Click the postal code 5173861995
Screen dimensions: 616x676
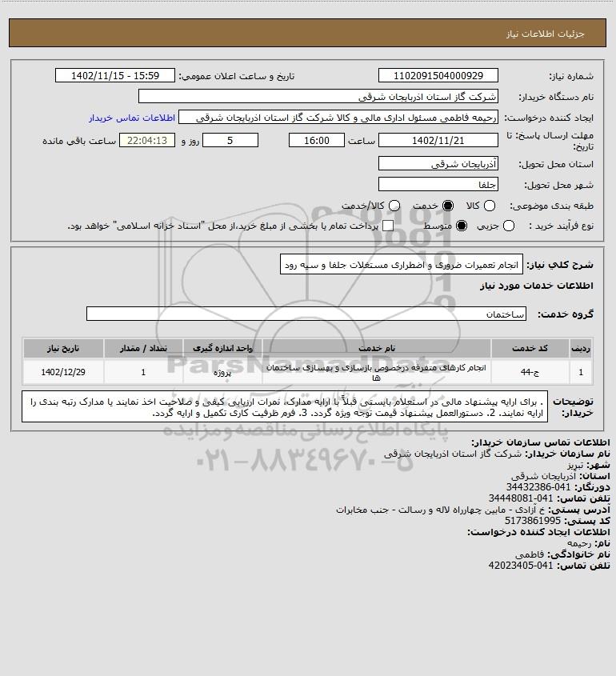click(532, 521)
